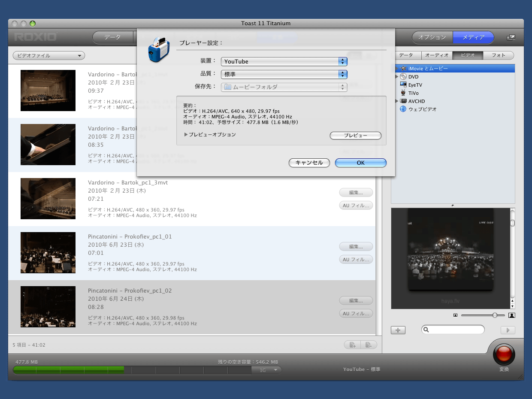Click the large thumbnail size icon
Screen dimensions: 532x399
coord(511,315)
